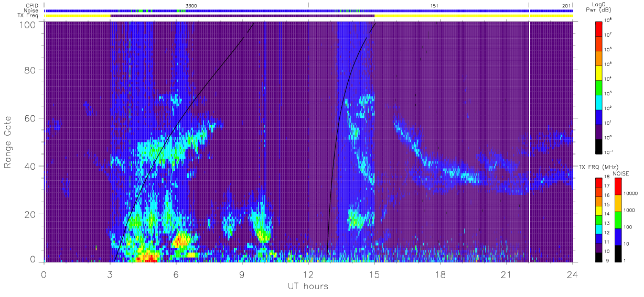Click the '3' tick on UT hours axis
Viewport: 644px width, 297px height.
pyautogui.click(x=110, y=274)
